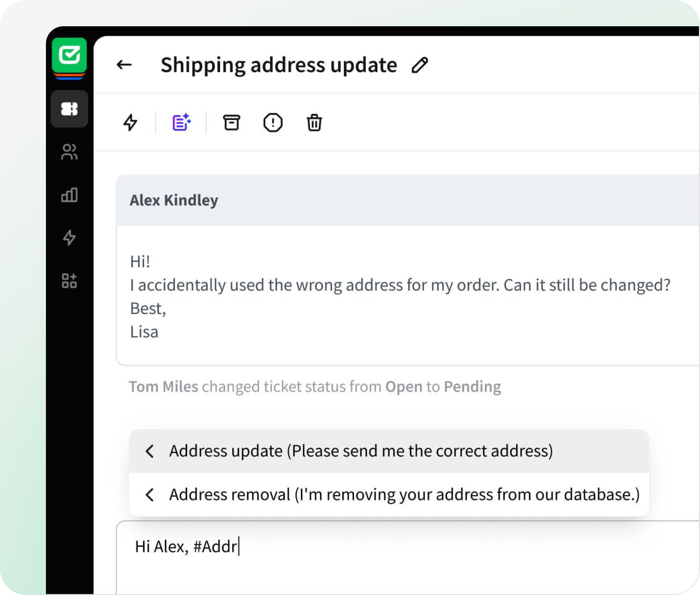Click chevron beside Address removal suggestion
The image size is (700, 595).
[x=149, y=495]
